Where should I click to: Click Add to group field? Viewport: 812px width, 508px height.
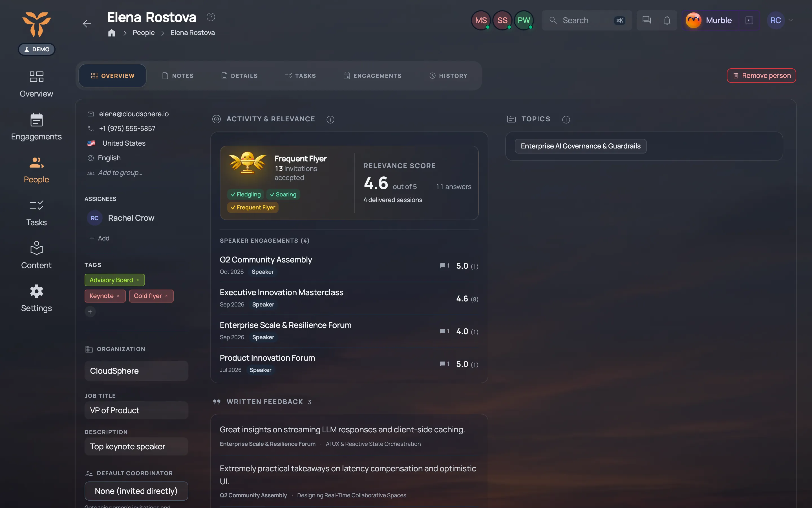pos(120,173)
